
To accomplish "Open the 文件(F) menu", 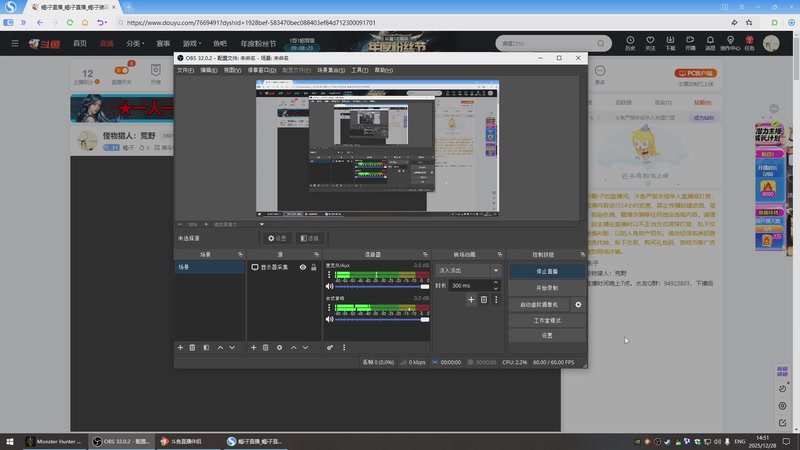I will pyautogui.click(x=186, y=71).
